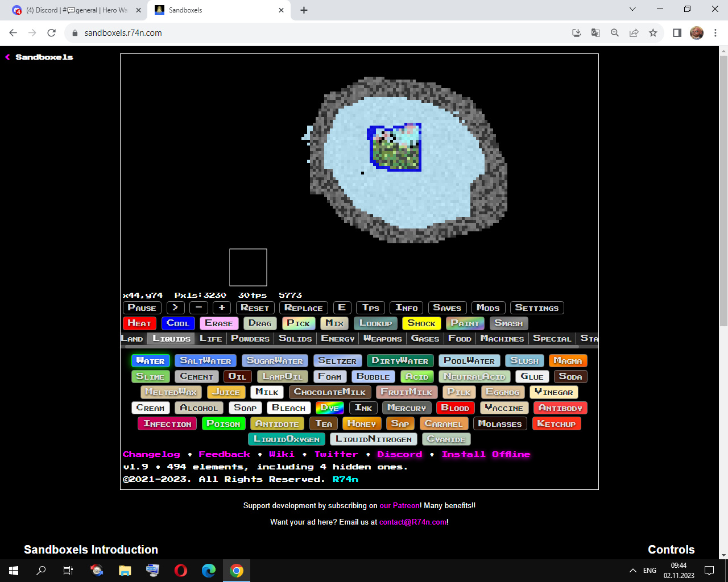Screen dimensions: 728x582
Task: Select the Heat tool
Action: coord(139,323)
